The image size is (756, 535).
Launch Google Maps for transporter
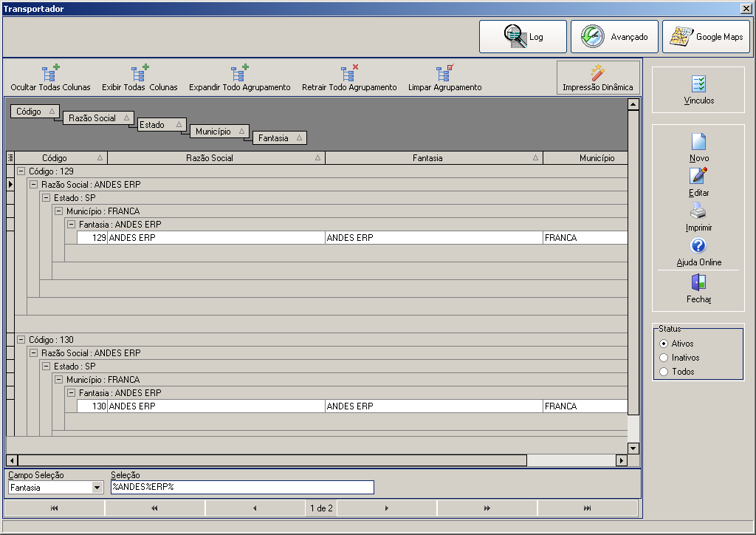(706, 37)
